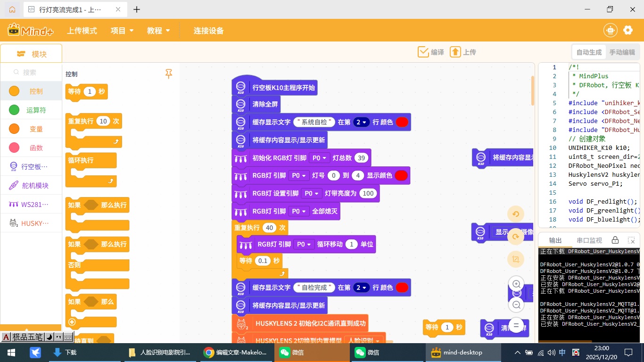Viewport: 644px width, 362px height.
Task: Expand the 教程 dropdown menu
Action: tap(158, 31)
